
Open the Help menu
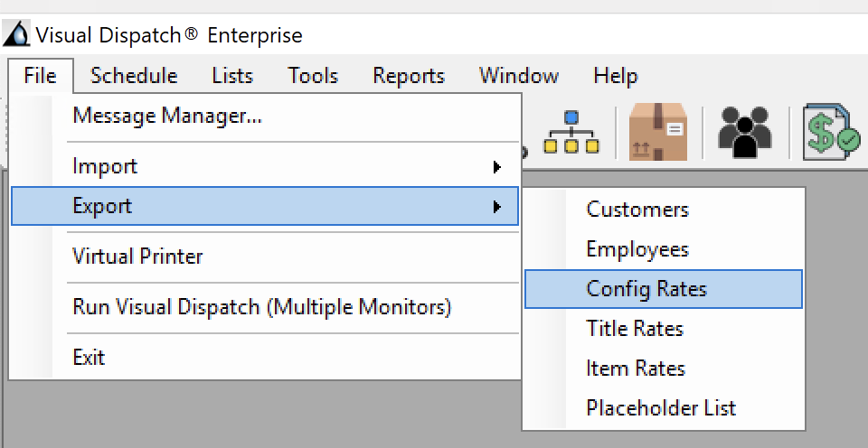616,76
